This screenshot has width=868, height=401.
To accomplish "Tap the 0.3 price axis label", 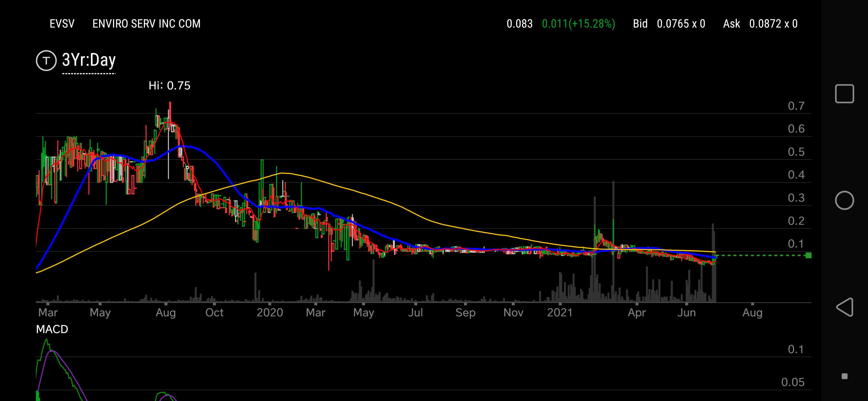I will click(796, 198).
